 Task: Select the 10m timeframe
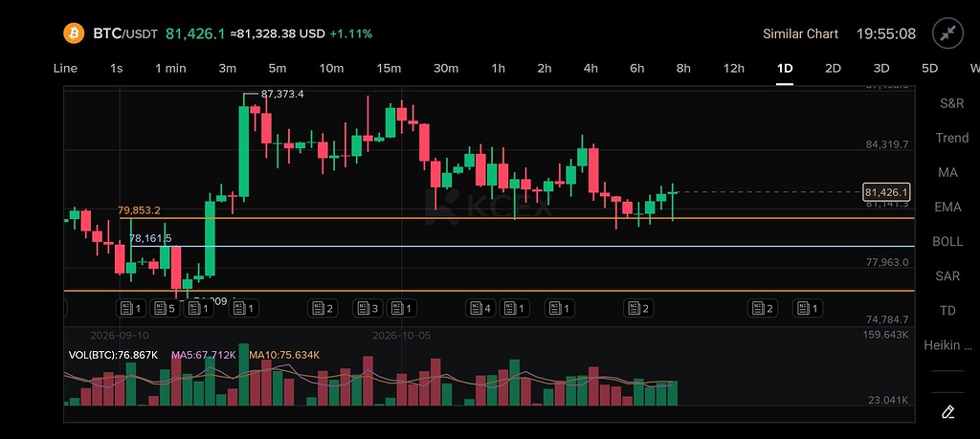[331, 69]
